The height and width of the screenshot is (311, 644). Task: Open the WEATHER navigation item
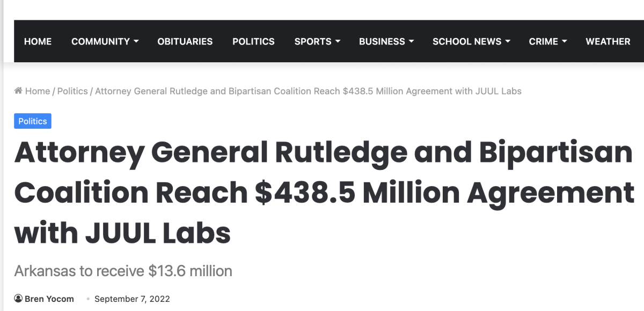608,41
